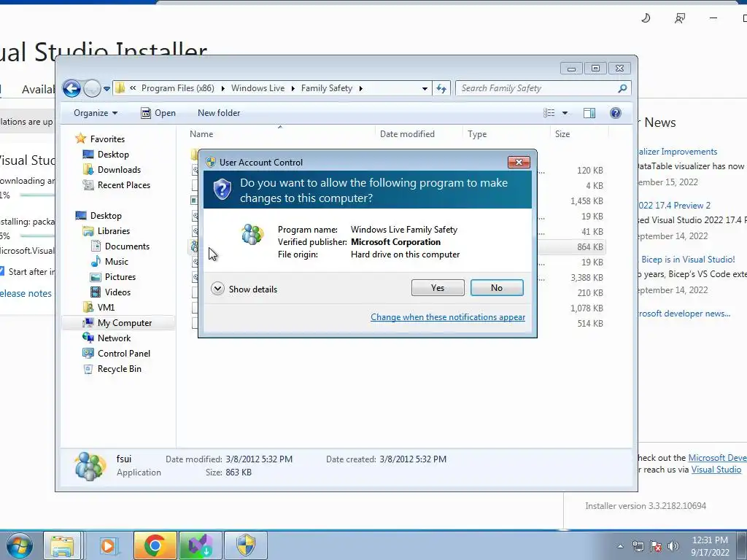Viewport: 747px width, 560px height.
Task: Open Music library
Action: pyautogui.click(x=116, y=262)
